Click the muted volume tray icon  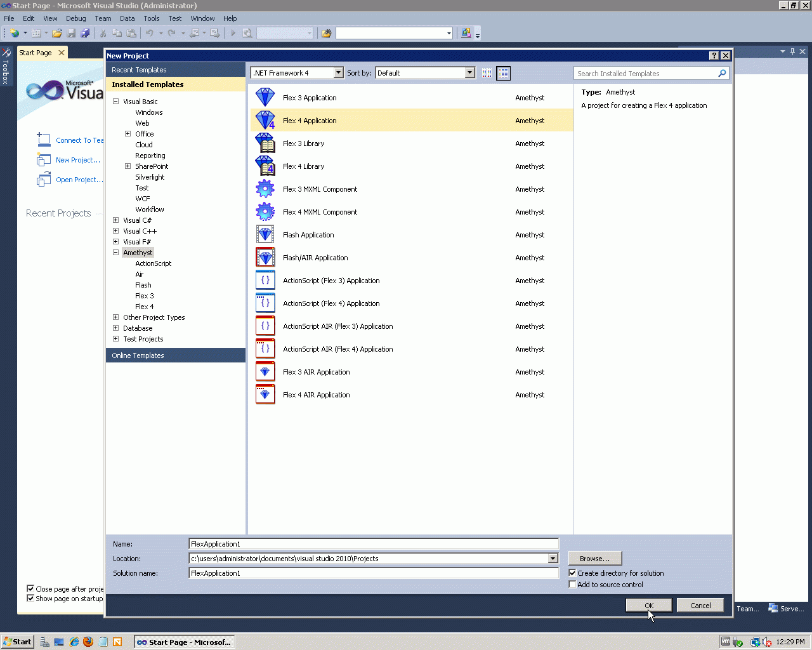point(767,642)
